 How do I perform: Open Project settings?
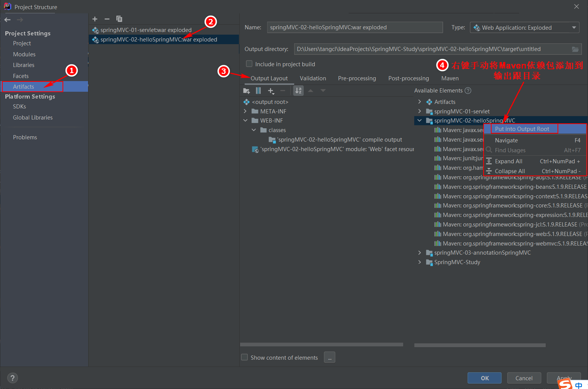[22, 43]
